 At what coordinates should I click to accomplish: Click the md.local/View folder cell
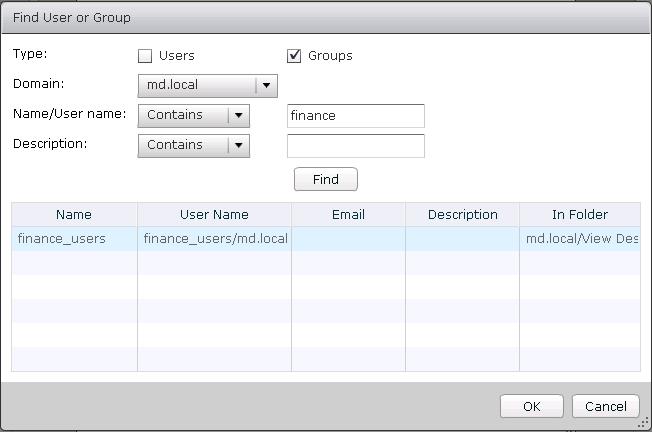(581, 238)
